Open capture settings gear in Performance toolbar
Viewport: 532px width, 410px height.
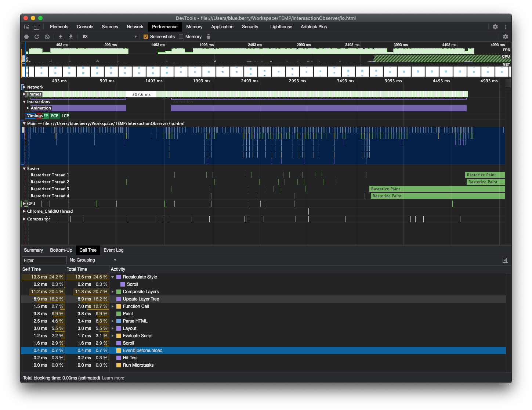(x=506, y=37)
